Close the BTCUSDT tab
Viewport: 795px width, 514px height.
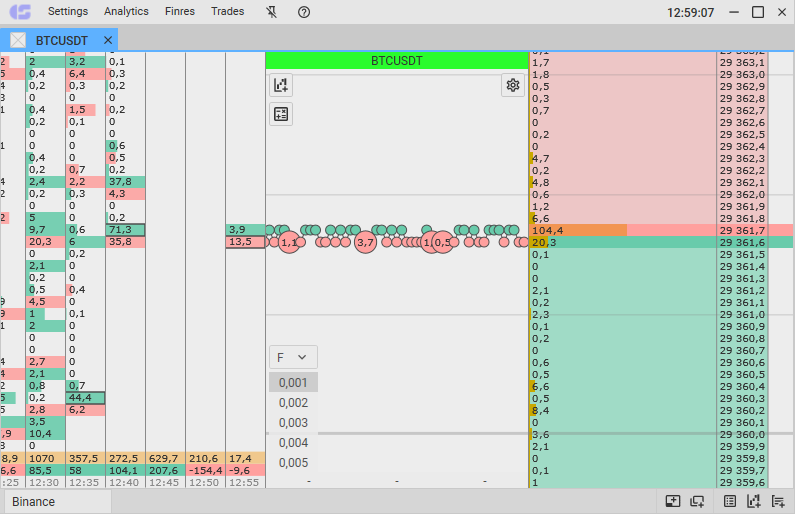tap(107, 40)
